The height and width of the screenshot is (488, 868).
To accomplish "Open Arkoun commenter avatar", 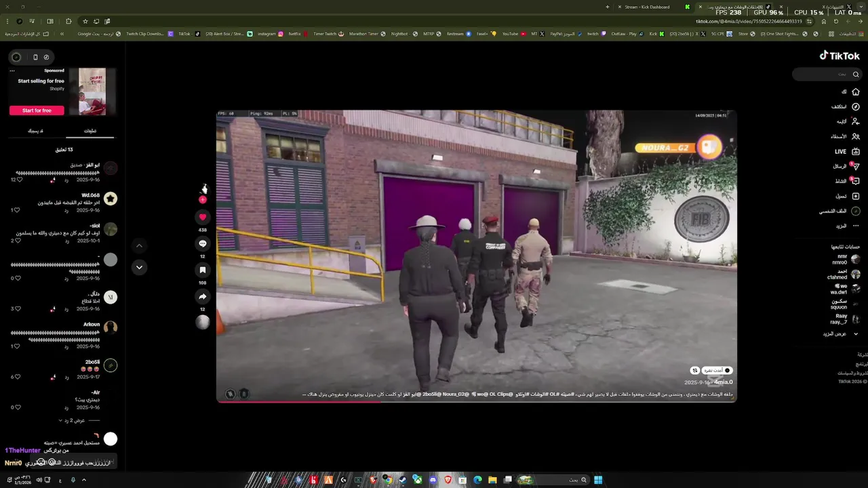I will click(x=111, y=327).
